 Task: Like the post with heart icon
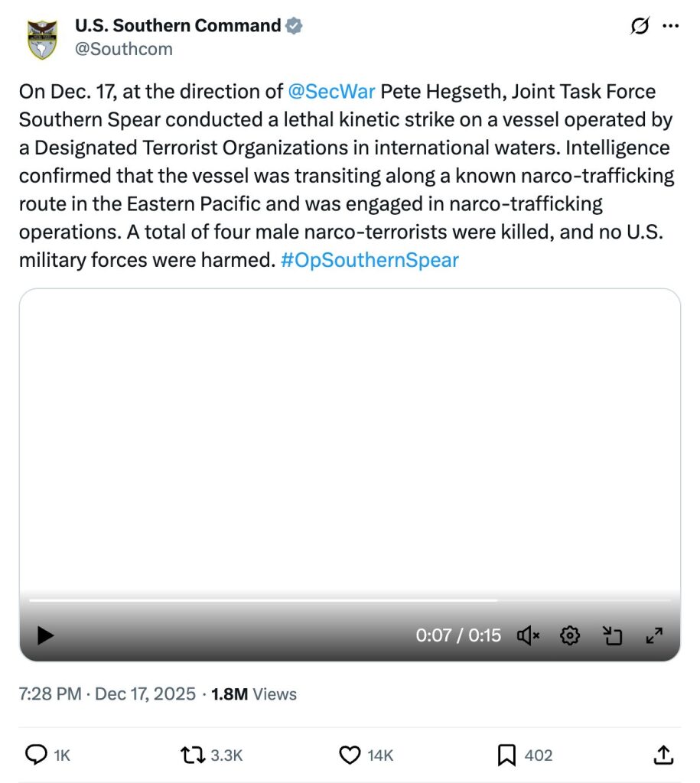point(350,755)
